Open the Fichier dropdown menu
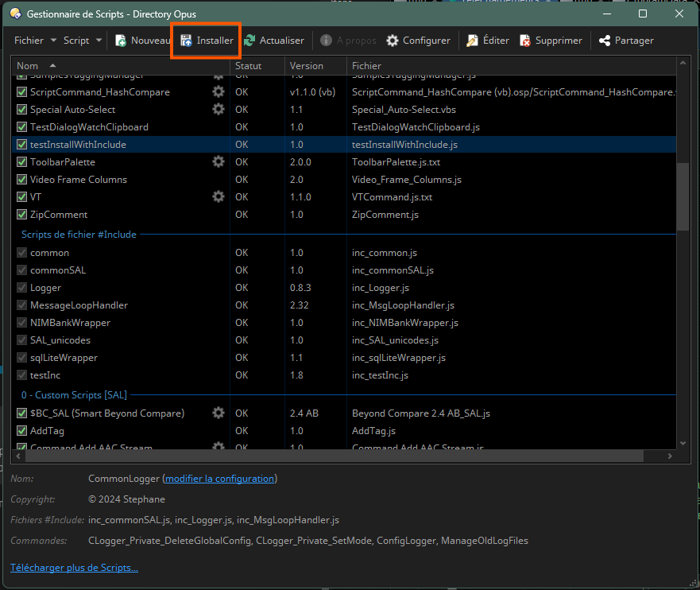This screenshot has width=700, height=590. pyautogui.click(x=36, y=41)
